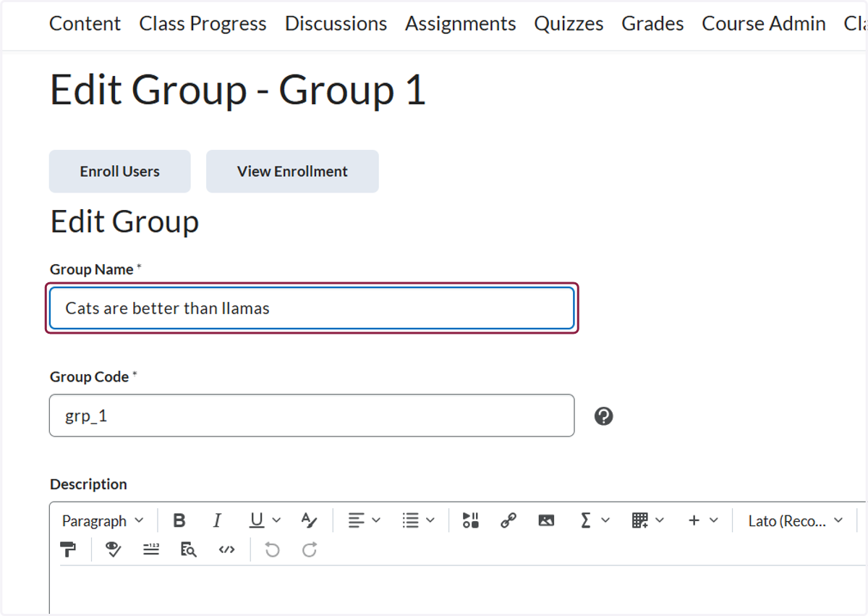Open the HTML source code editor
Screen dimensions: 868x616
pyautogui.click(x=226, y=550)
